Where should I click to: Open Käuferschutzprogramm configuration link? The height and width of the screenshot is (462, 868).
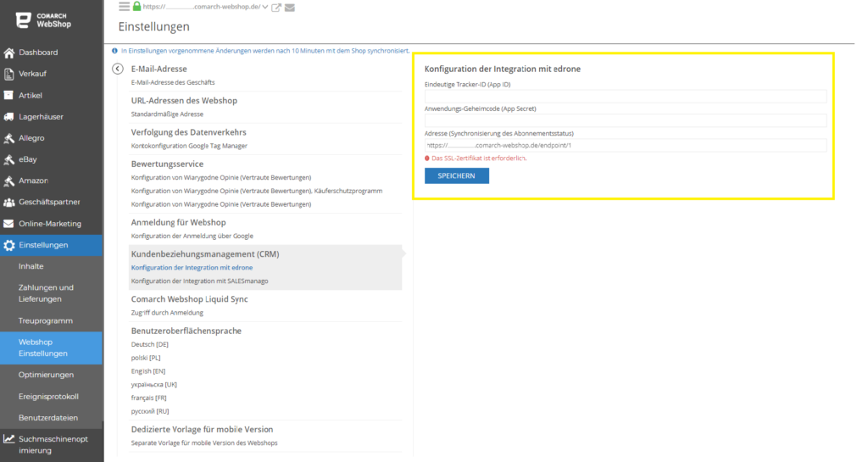coord(257,191)
